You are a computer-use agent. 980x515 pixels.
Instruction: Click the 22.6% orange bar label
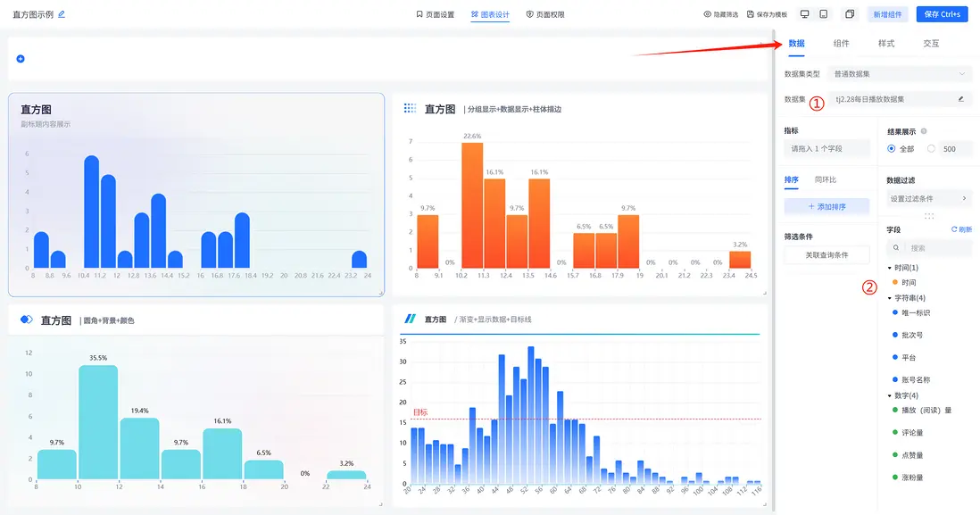click(x=472, y=136)
